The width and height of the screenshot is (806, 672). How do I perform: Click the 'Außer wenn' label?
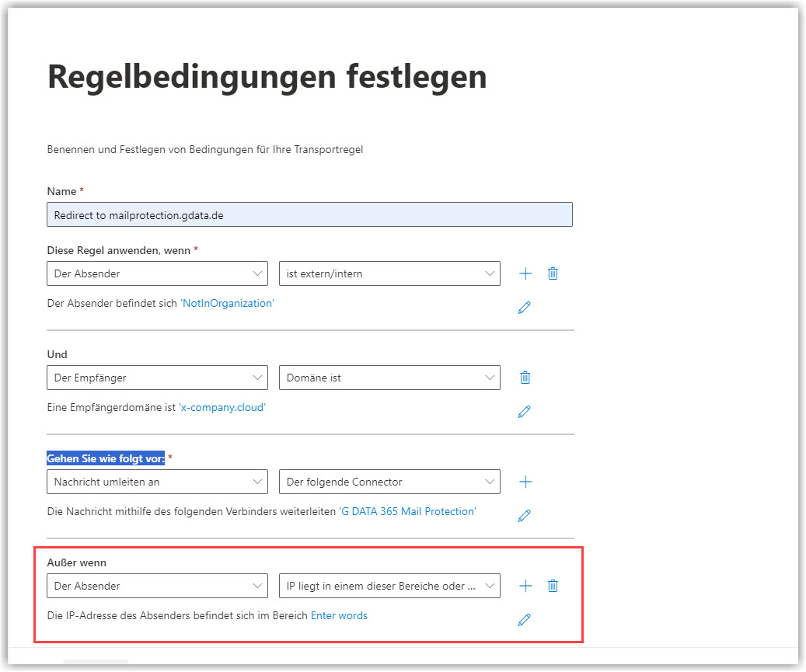(77, 562)
